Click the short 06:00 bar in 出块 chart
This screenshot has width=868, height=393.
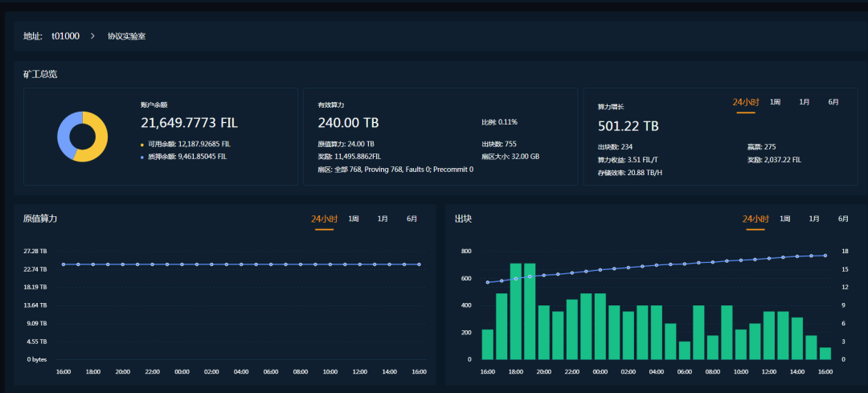(685, 350)
